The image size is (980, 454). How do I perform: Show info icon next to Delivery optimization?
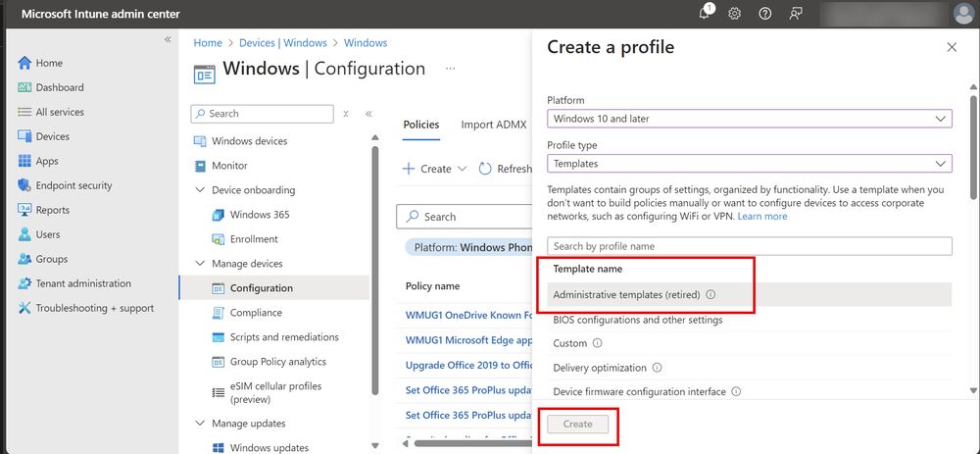[657, 368]
